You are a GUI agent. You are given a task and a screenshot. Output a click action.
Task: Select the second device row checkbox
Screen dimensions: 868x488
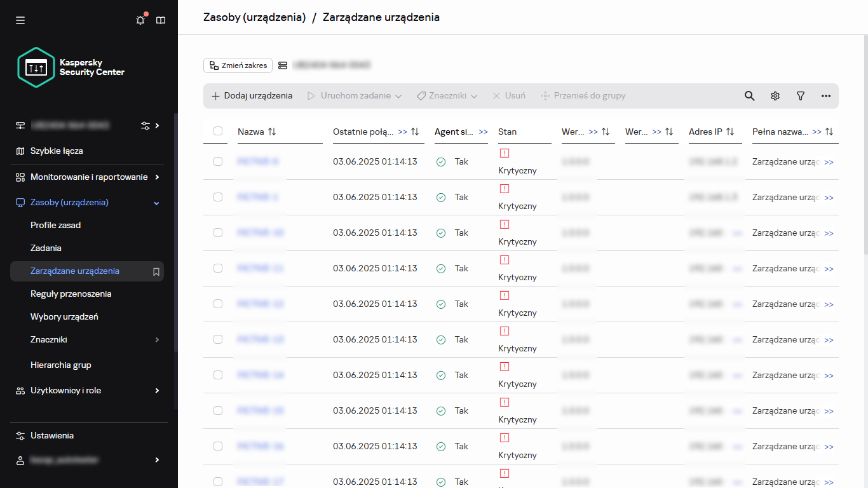[x=218, y=197]
